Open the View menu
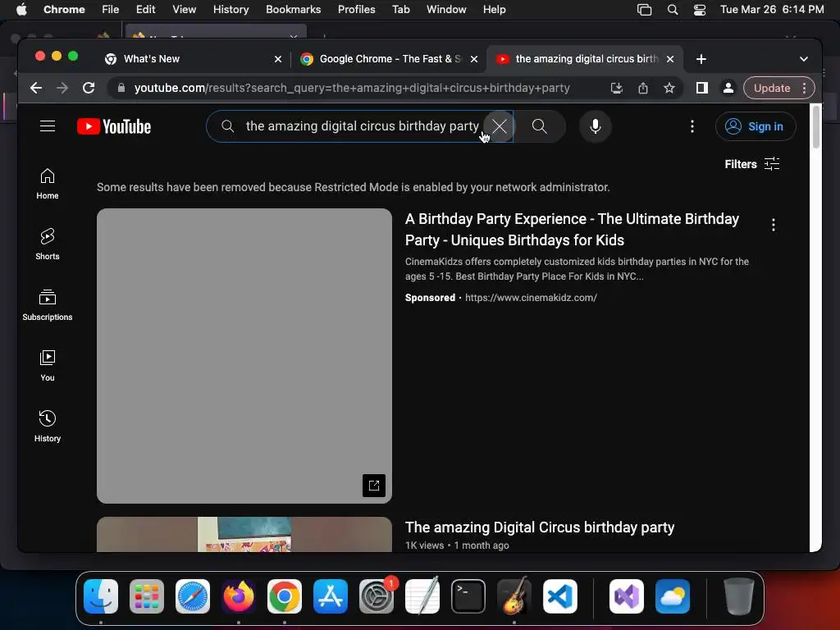 point(184,9)
